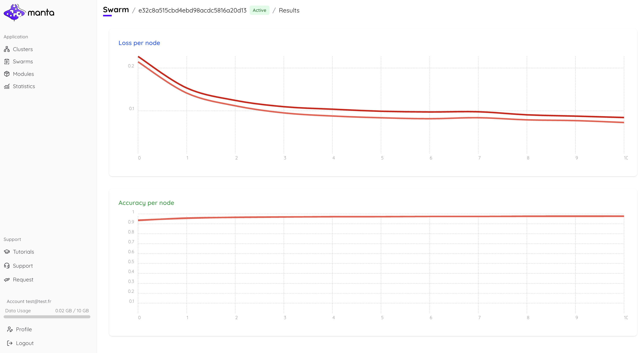Viewport: 644px width, 353px height.
Task: Open the Profile settings
Action: click(24, 329)
